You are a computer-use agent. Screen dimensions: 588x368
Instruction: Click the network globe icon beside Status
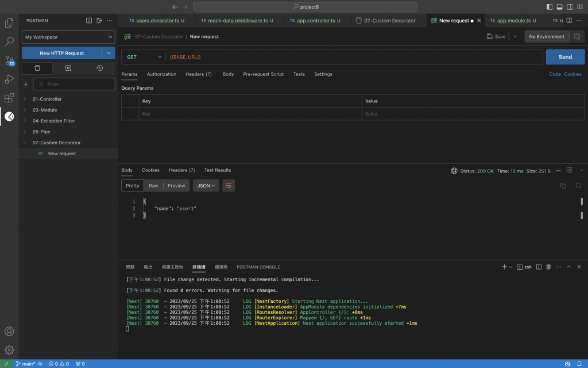tap(454, 171)
